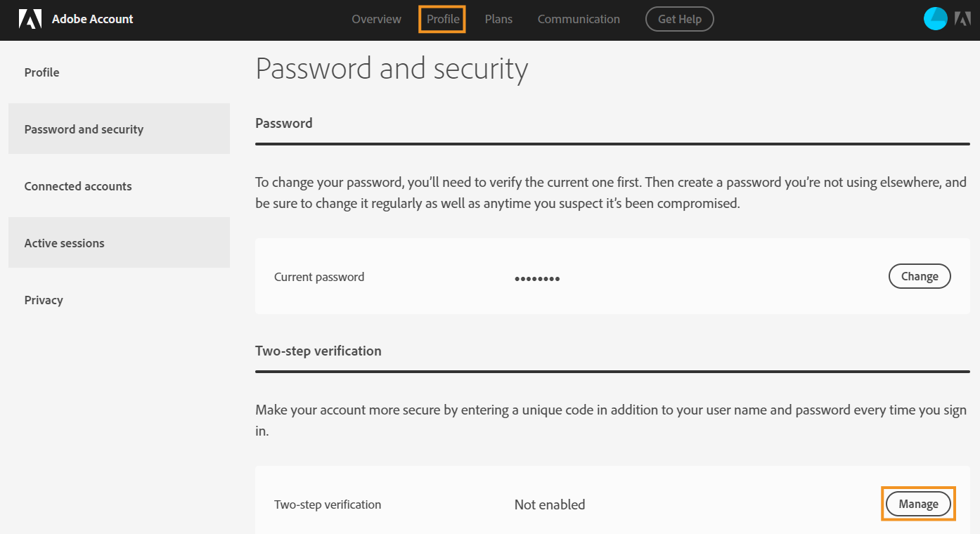Click the grey Adobe icon at top right
Viewport: 980px width, 534px height.
962,19
